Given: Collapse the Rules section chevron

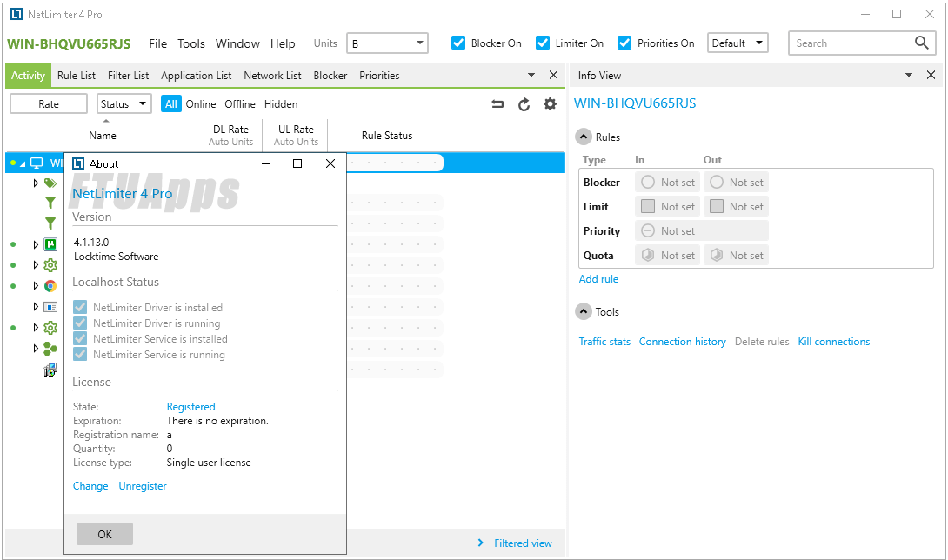Looking at the screenshot, I should pos(583,137).
